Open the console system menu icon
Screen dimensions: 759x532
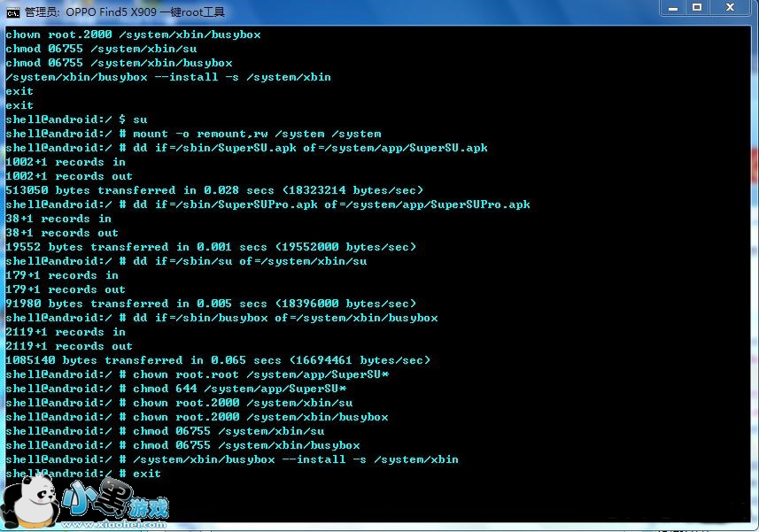coord(13,12)
